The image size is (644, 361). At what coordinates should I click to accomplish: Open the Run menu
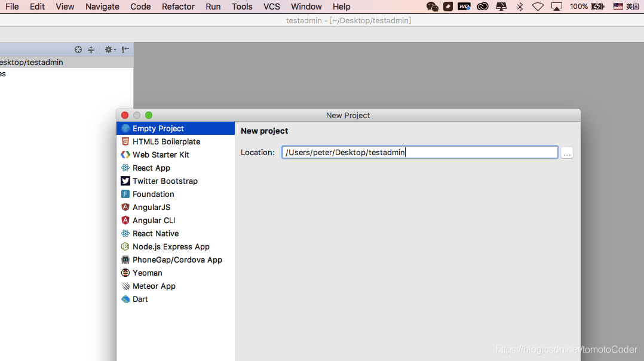tap(213, 7)
